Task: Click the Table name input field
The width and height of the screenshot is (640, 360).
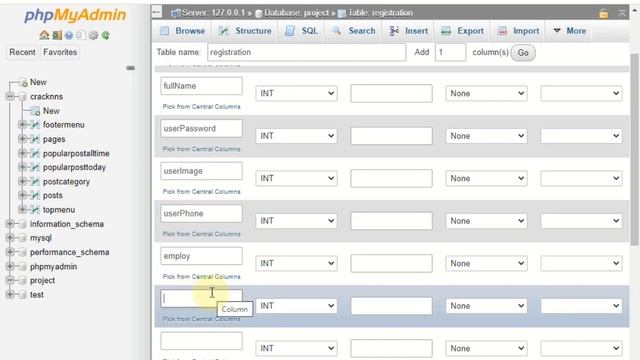Action: point(307,52)
